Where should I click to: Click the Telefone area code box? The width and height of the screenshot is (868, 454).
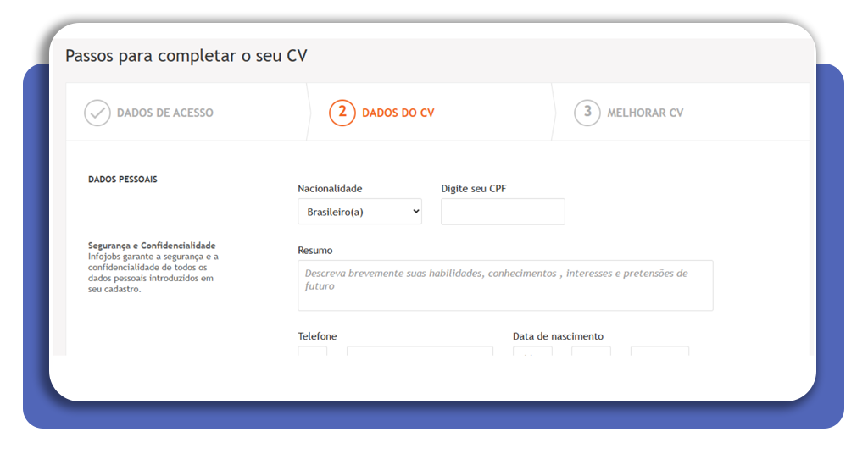pos(312,351)
